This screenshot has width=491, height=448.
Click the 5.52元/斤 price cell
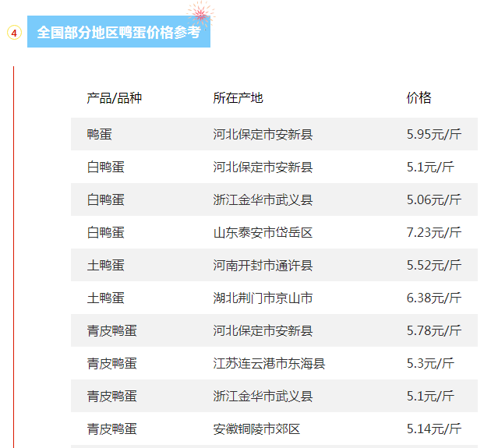pyautogui.click(x=433, y=266)
